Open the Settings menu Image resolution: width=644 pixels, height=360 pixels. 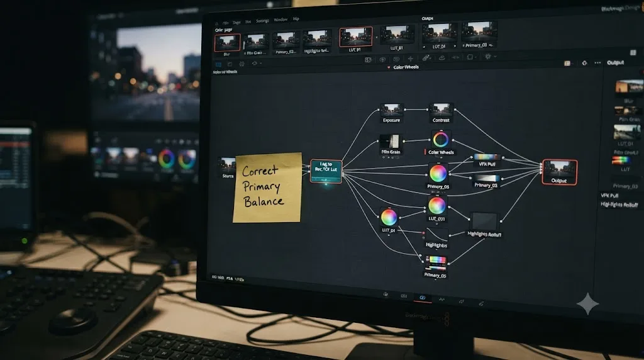pyautogui.click(x=262, y=21)
